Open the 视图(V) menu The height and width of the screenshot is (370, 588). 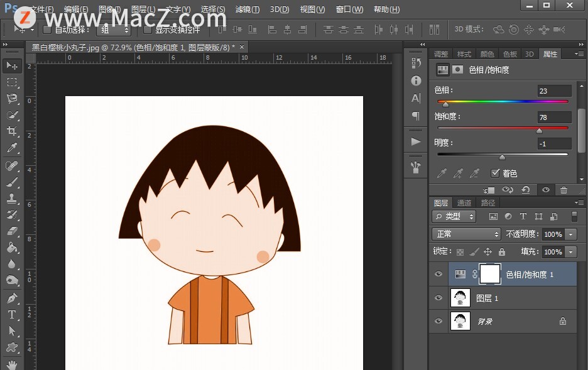pyautogui.click(x=312, y=9)
